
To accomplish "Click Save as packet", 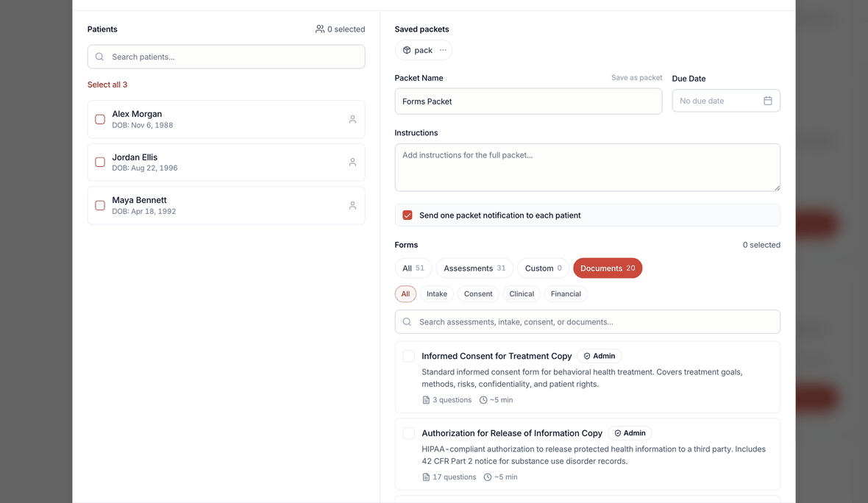I will (x=636, y=77).
